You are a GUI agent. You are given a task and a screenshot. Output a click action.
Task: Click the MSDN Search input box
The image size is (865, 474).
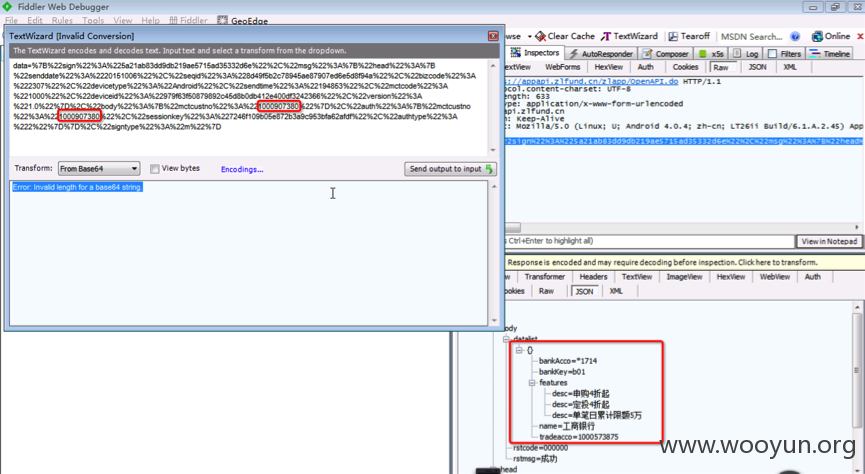point(752,36)
